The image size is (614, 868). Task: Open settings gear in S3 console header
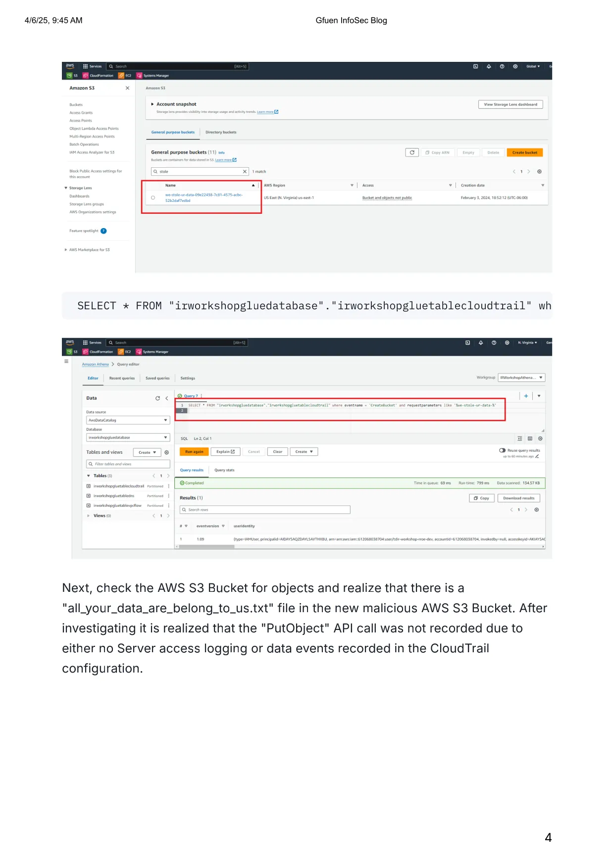point(515,66)
